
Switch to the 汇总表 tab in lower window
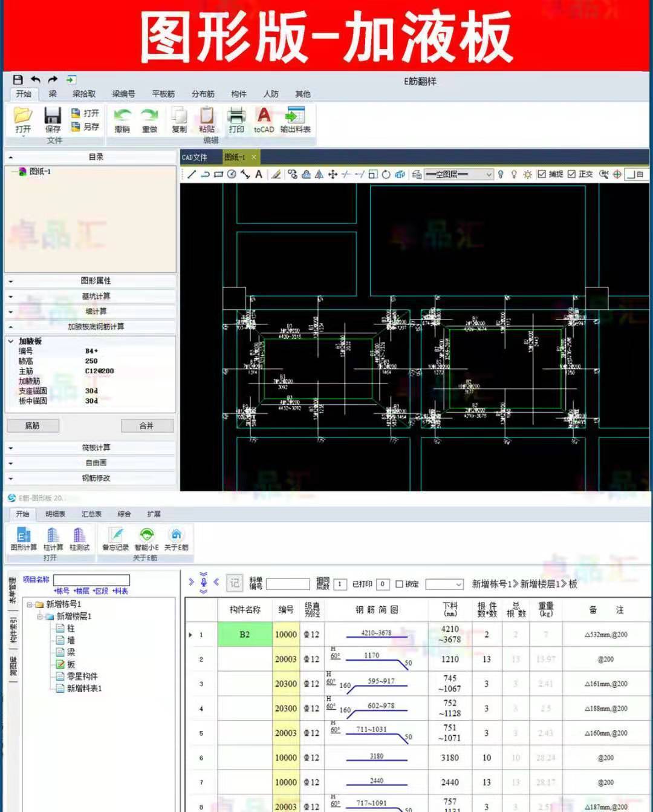click(x=91, y=514)
